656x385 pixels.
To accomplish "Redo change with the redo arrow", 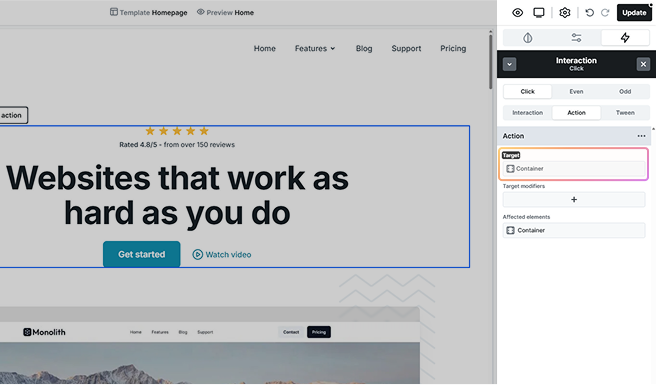I will [x=605, y=13].
